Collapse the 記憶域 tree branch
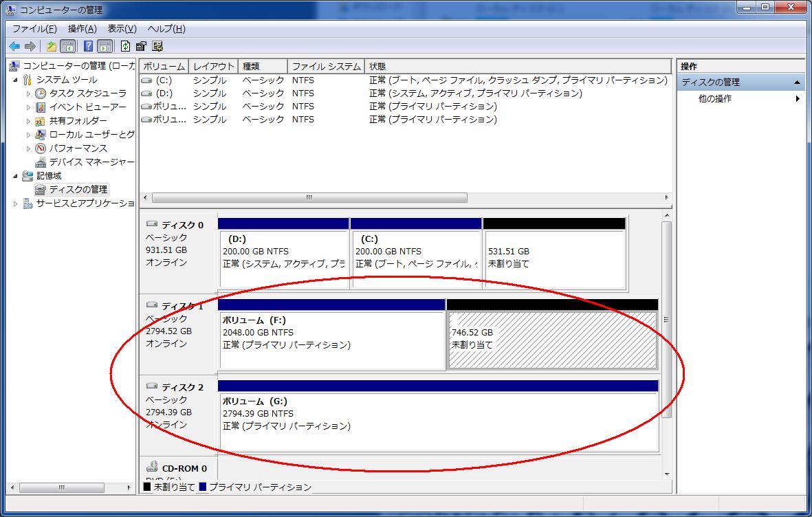Image resolution: width=812 pixels, height=517 pixels. tap(16, 176)
